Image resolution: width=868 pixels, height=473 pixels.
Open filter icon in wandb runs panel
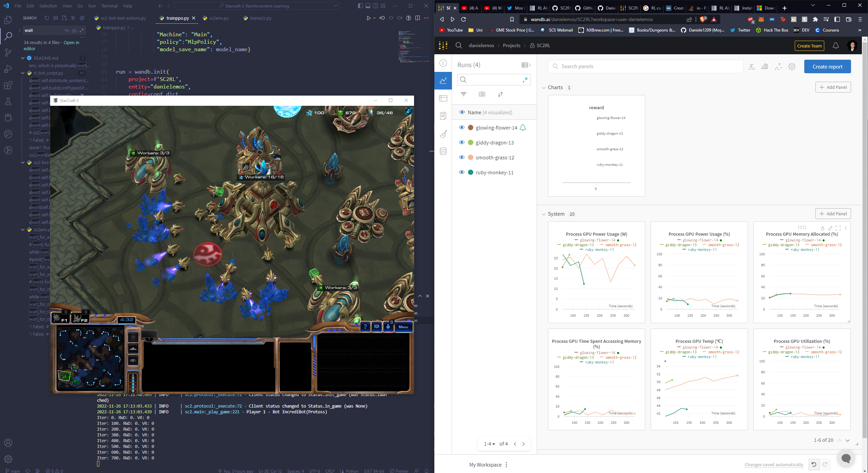click(463, 94)
